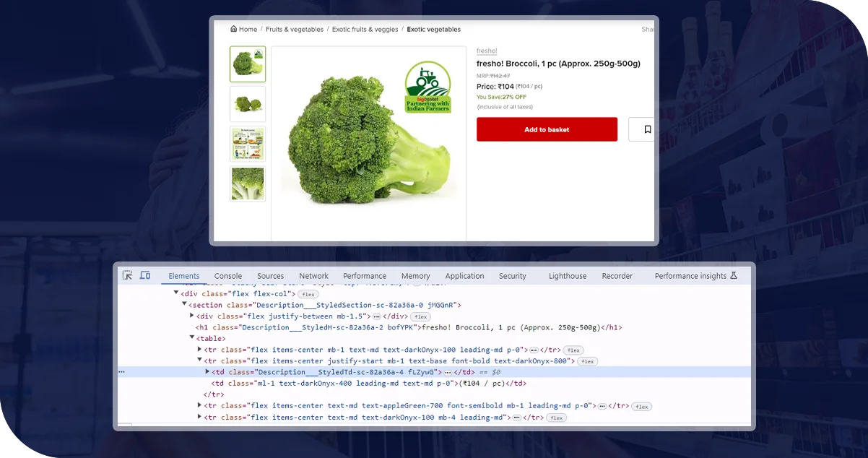This screenshot has width=868, height=458.
Task: Expand the Description StyledTd node
Action: click(x=208, y=372)
